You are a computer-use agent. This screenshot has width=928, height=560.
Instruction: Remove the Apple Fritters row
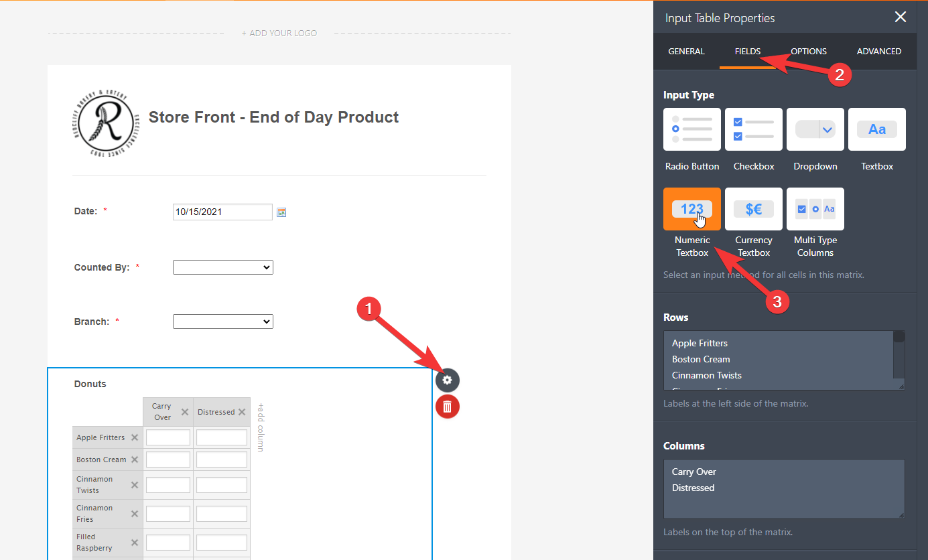(x=135, y=437)
